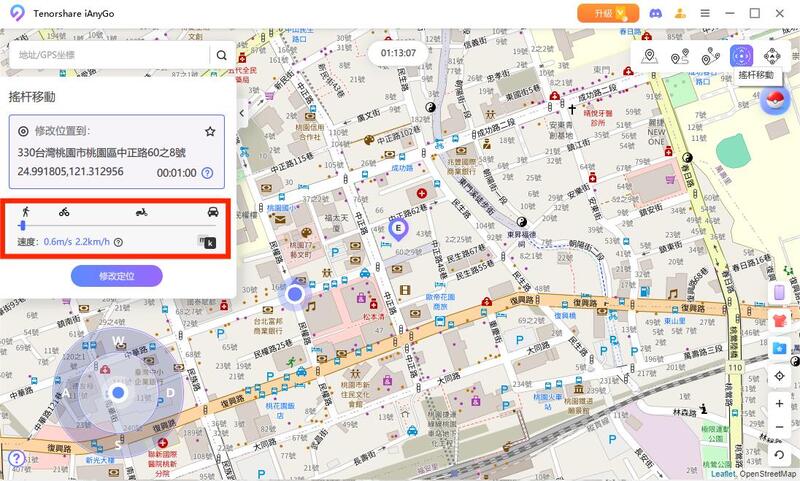Open the Pokeball game mode button

click(774, 100)
